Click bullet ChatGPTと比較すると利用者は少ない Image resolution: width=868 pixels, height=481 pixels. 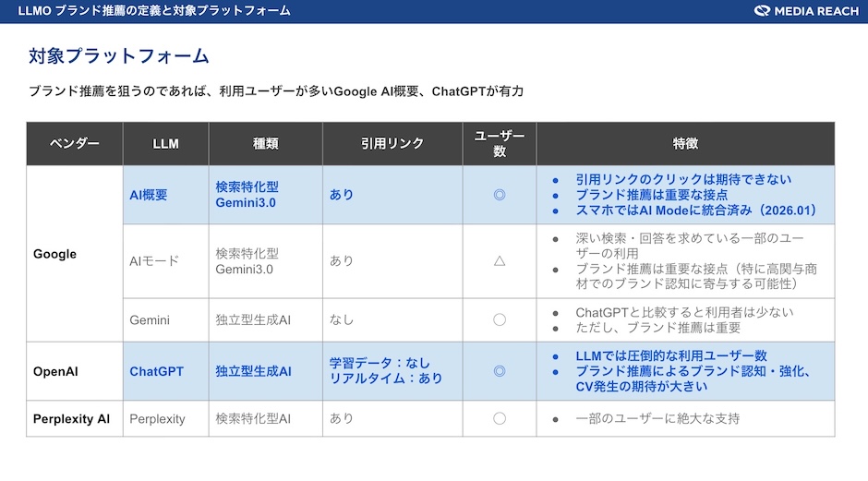pos(684,312)
